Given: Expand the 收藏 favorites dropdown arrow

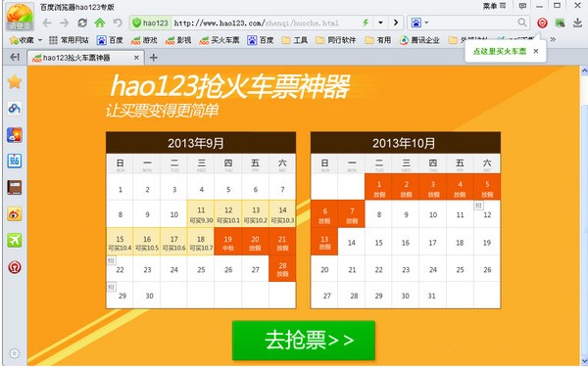Looking at the screenshot, I should tap(40, 40).
